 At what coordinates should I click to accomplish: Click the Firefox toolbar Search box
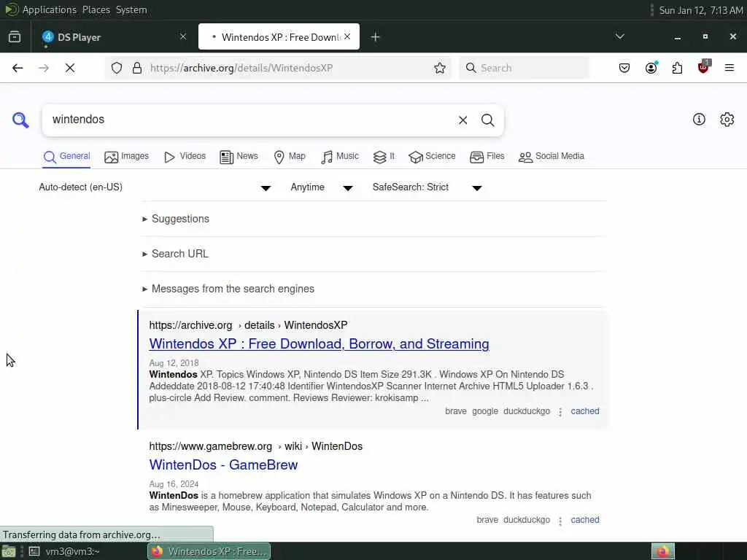[x=524, y=68]
